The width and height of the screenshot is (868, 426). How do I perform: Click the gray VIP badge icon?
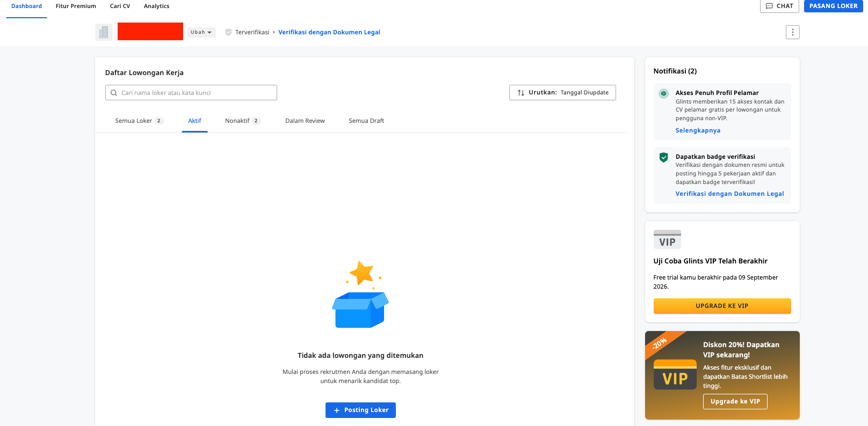(x=667, y=239)
